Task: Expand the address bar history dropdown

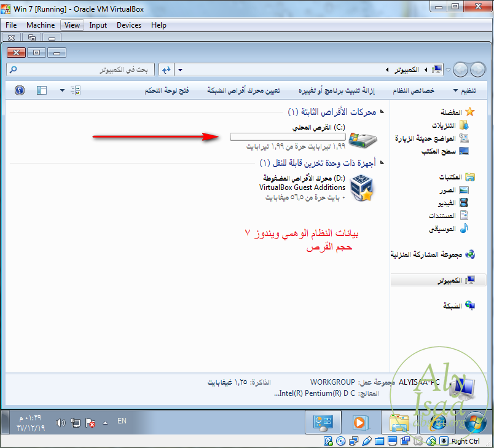Action: [181, 69]
